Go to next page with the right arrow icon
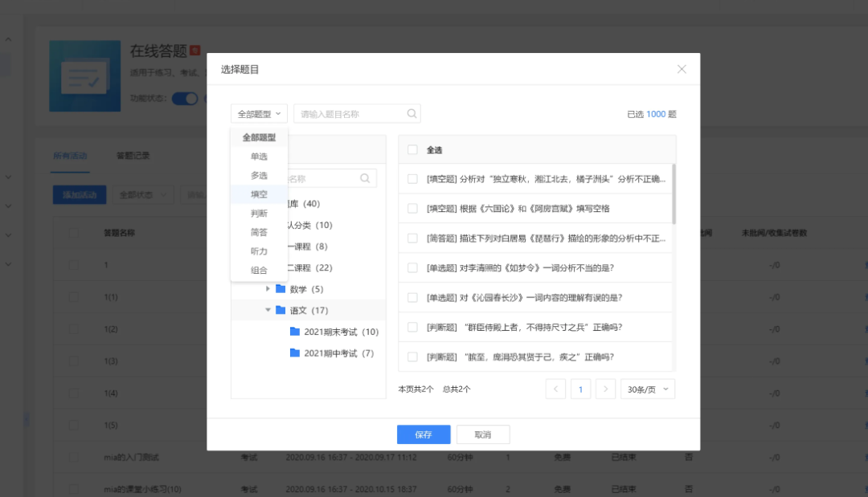 tap(604, 389)
